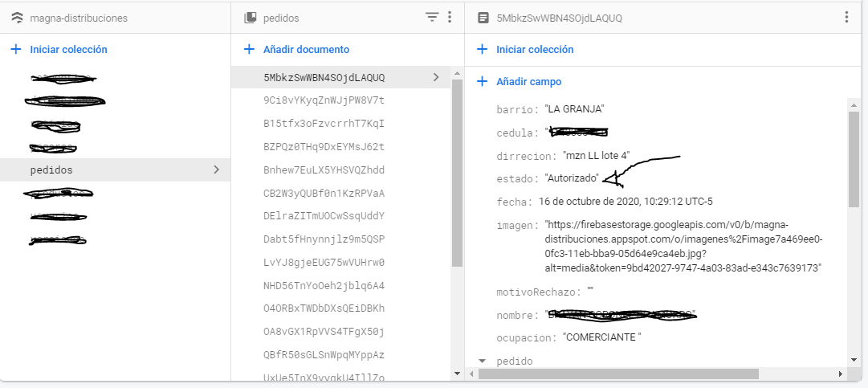Click the horizontal scrollbar in fields panel
Screen dimensions: 868x388
coord(618,374)
